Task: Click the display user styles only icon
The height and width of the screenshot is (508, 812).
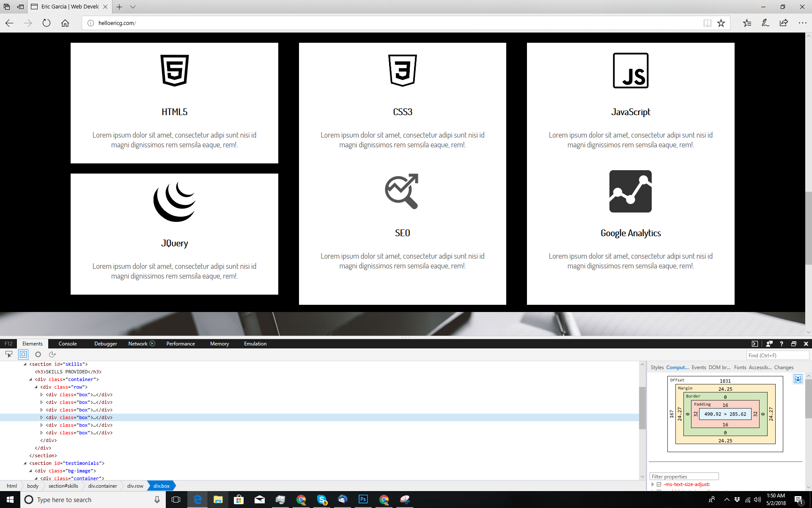Action: pos(798,379)
